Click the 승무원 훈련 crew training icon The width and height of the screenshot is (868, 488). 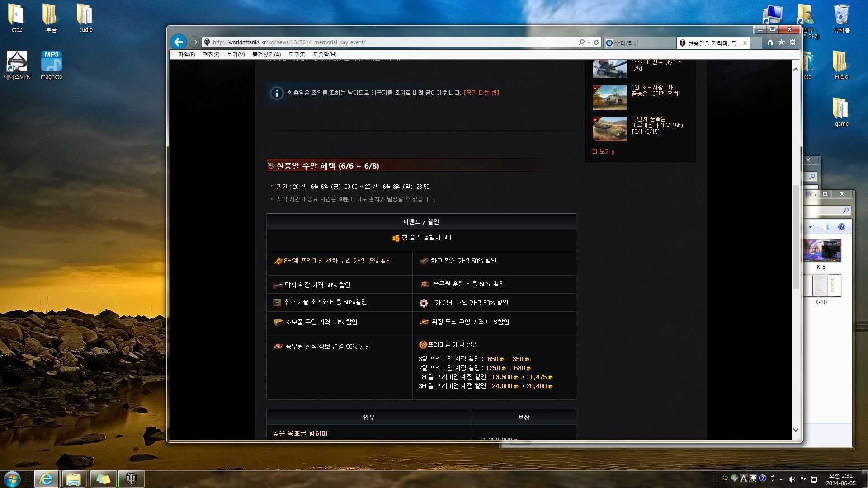pos(425,284)
